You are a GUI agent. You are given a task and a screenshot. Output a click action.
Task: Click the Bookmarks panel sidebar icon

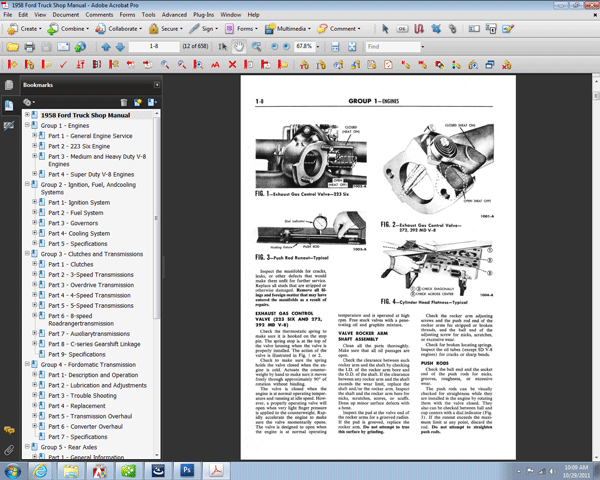tap(9, 105)
